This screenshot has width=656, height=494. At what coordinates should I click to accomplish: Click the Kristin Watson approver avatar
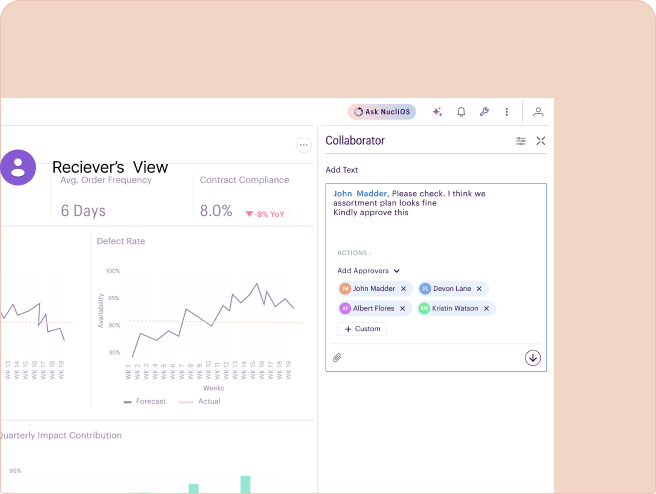point(424,308)
